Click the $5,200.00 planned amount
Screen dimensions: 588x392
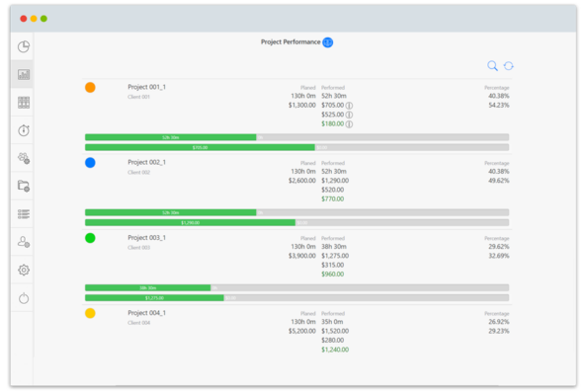301,332
